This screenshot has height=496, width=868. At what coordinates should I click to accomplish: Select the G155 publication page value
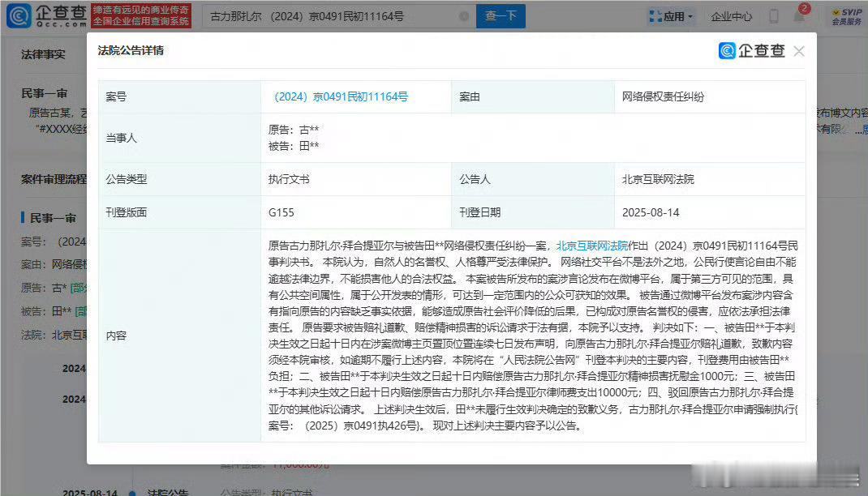281,212
